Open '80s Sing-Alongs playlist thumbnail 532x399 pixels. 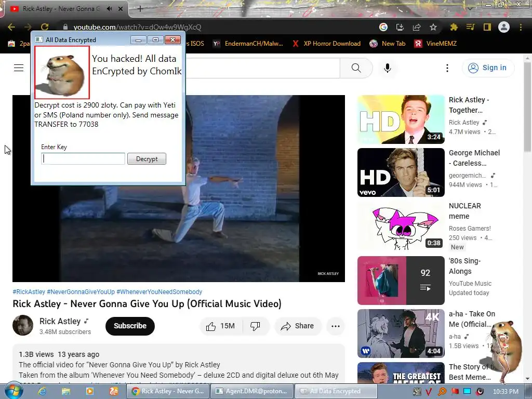[x=401, y=280]
